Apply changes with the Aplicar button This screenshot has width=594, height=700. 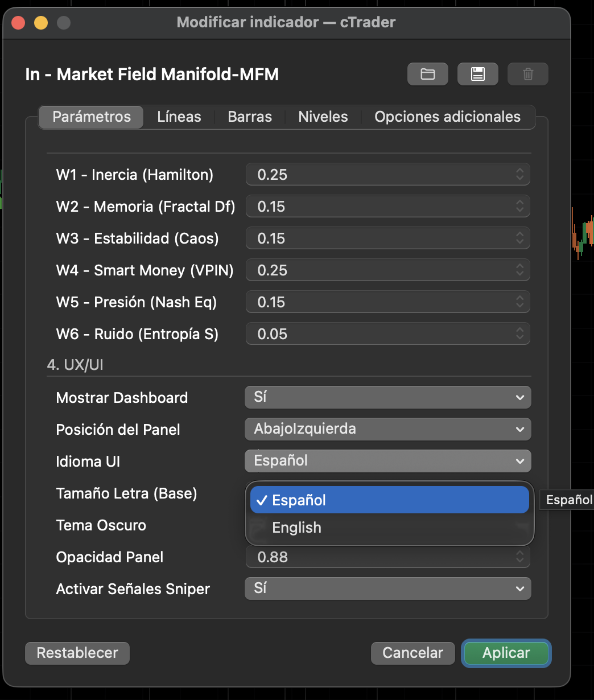point(506,653)
